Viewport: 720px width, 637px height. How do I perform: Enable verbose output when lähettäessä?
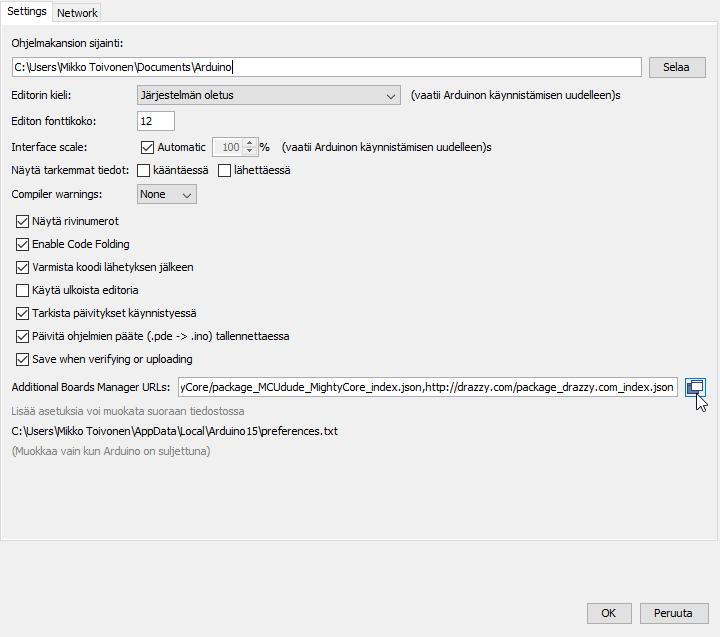225,170
